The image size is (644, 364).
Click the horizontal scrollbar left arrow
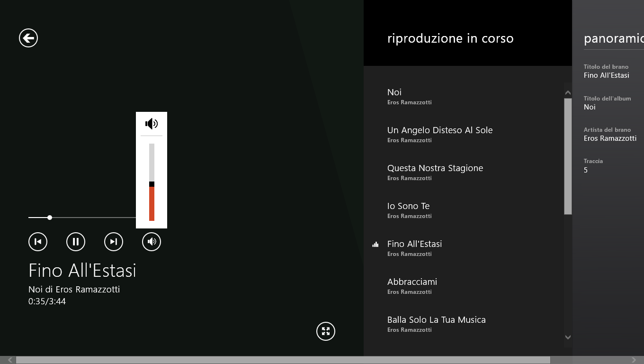[x=10, y=360]
